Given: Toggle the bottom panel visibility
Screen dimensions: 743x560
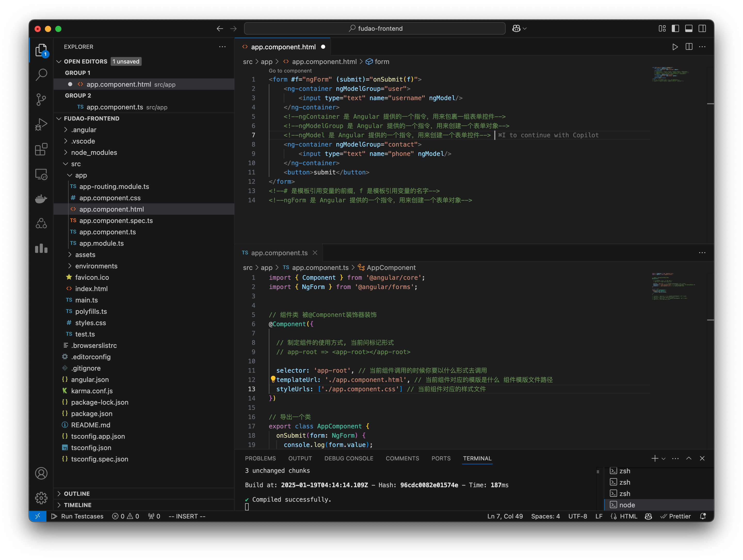Looking at the screenshot, I should (689, 29).
